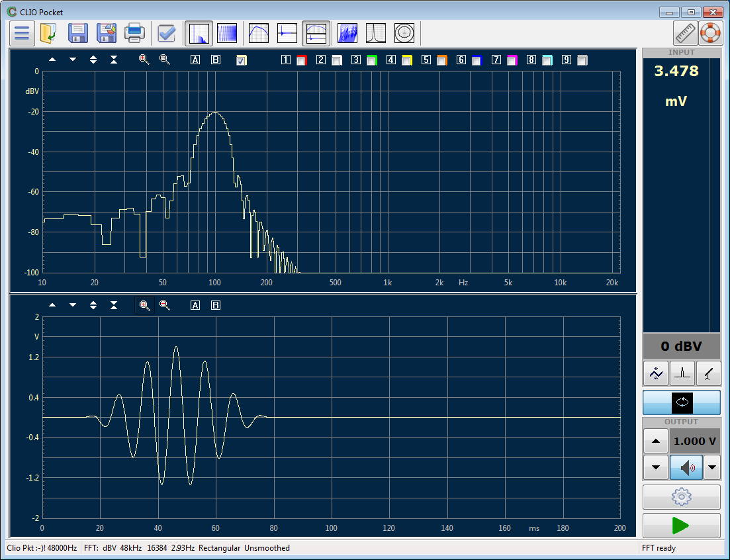Increase output voltage with up arrow
The height and width of the screenshot is (560, 730).
(655, 440)
